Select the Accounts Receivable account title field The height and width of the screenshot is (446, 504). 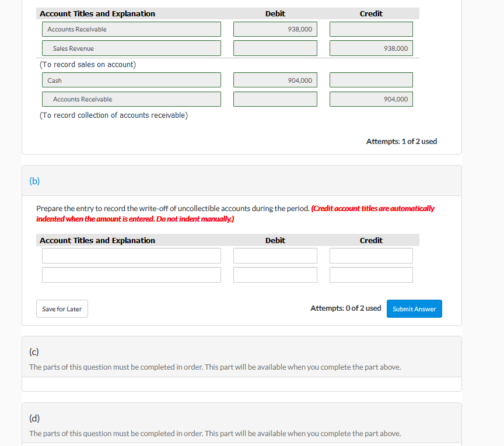[x=131, y=29]
